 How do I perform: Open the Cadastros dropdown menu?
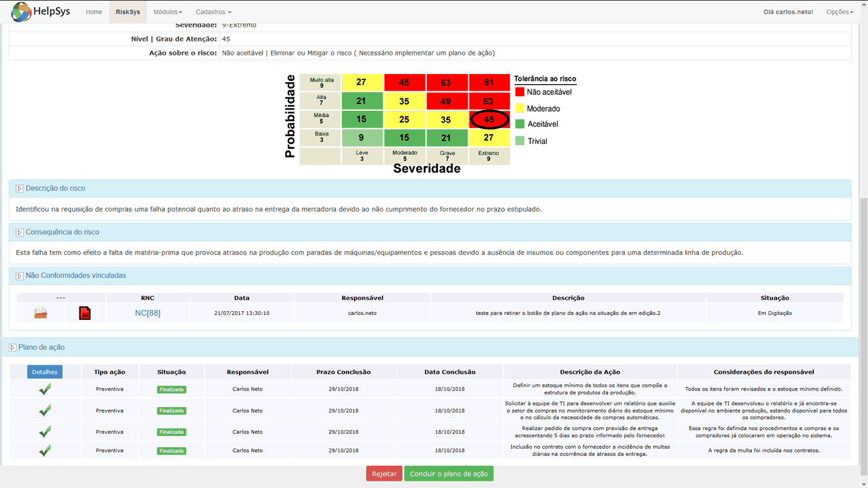click(x=213, y=12)
